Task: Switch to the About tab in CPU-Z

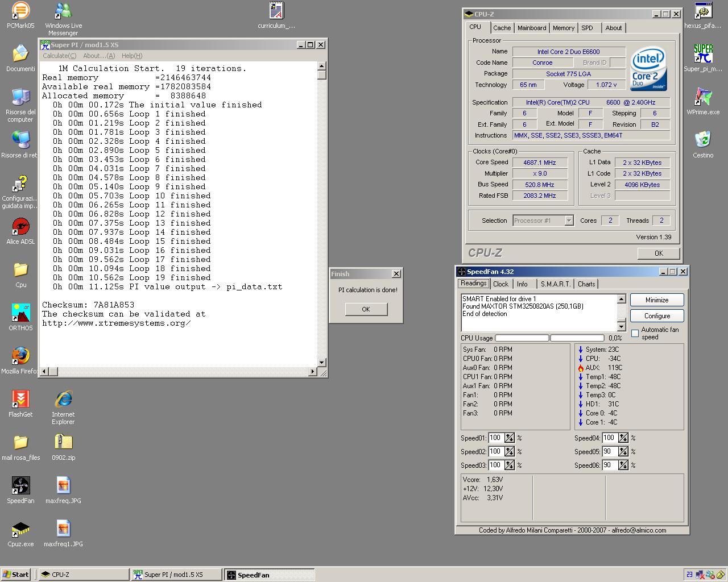Action: 614,28
